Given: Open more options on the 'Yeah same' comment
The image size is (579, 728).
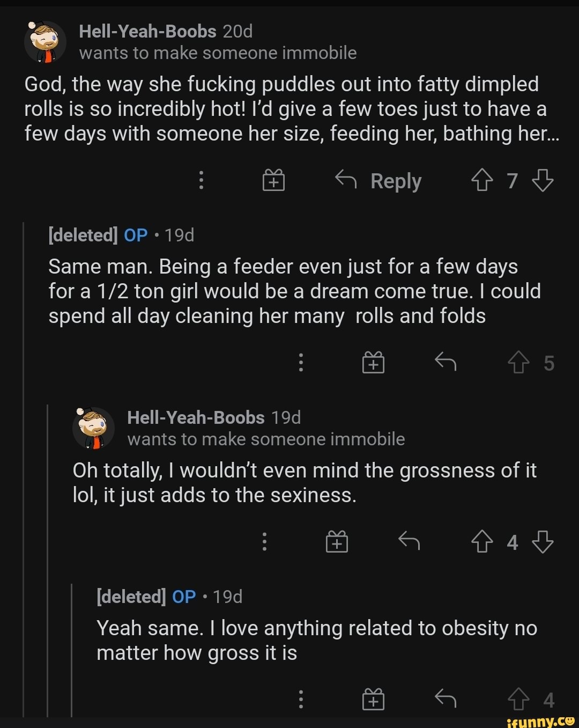Looking at the screenshot, I should coord(301,700).
